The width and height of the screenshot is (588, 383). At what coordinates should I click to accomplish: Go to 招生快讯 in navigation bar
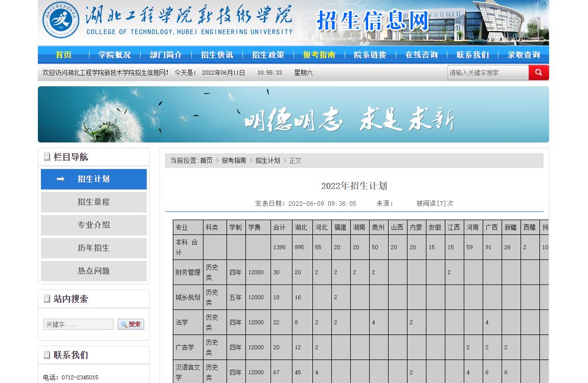217,55
